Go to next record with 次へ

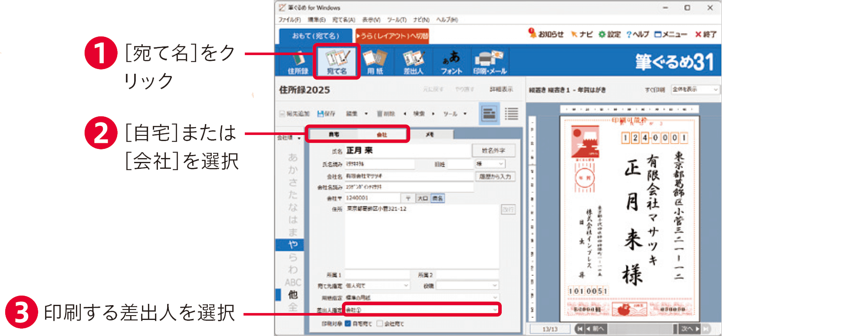point(690,329)
